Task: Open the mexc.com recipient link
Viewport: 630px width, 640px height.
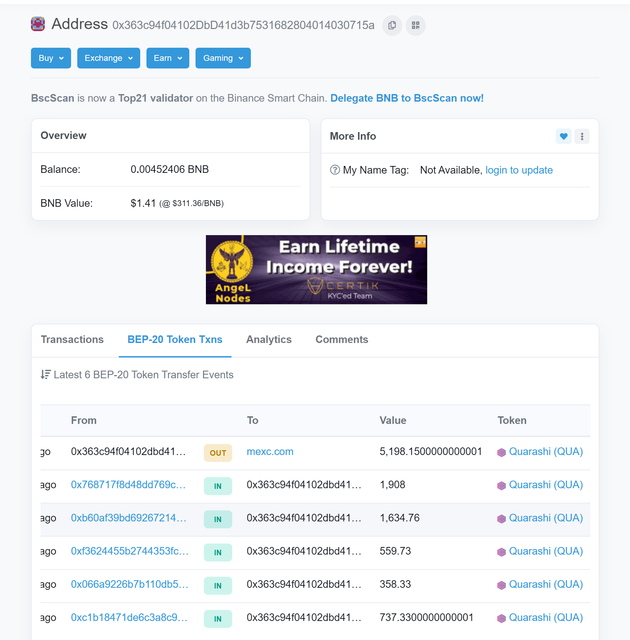Action: (x=270, y=451)
